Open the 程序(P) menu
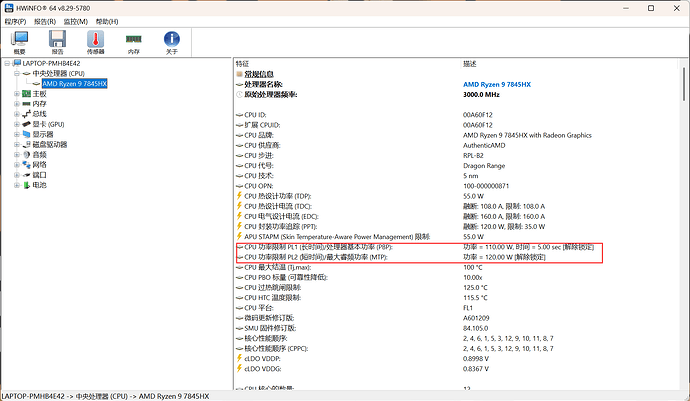 (14, 20)
